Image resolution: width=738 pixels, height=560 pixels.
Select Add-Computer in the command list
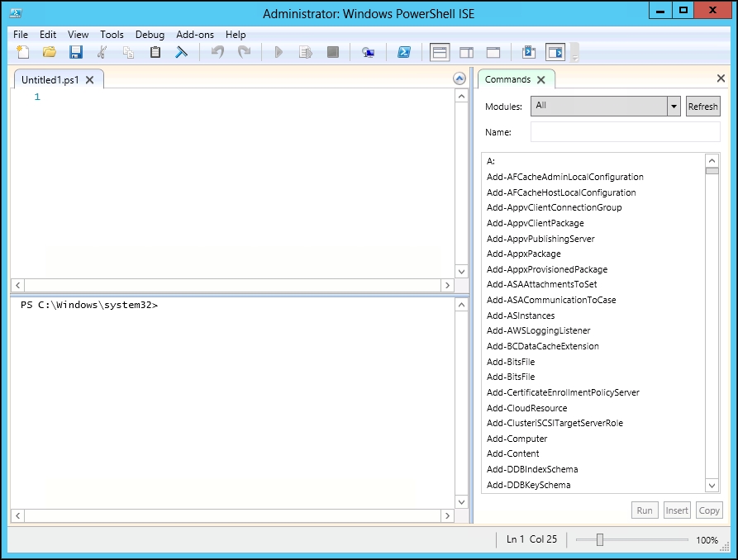[x=517, y=439]
